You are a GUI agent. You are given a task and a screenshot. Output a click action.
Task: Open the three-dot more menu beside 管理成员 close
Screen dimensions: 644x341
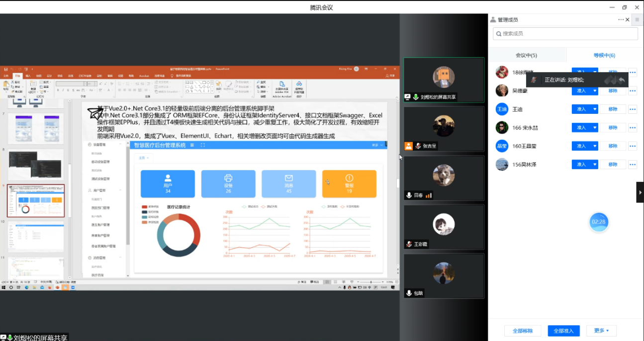(621, 20)
